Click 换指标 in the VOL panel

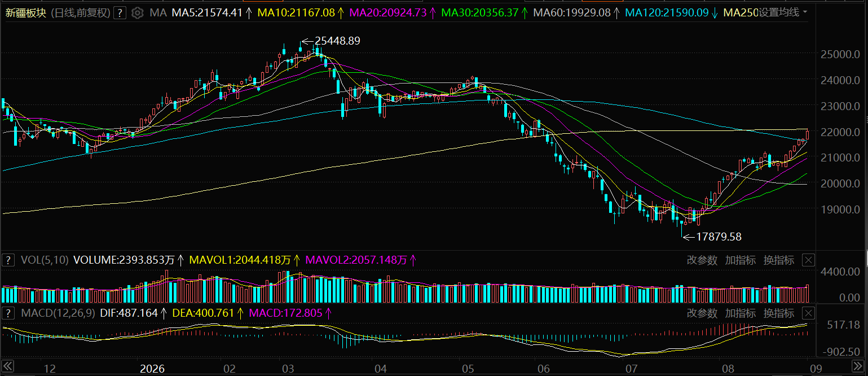[779, 260]
